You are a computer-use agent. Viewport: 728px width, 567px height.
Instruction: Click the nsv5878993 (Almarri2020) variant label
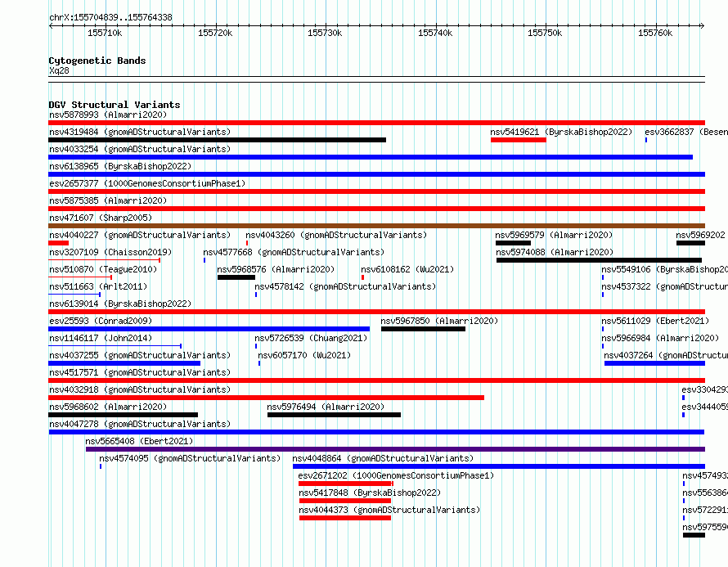pyautogui.click(x=108, y=115)
